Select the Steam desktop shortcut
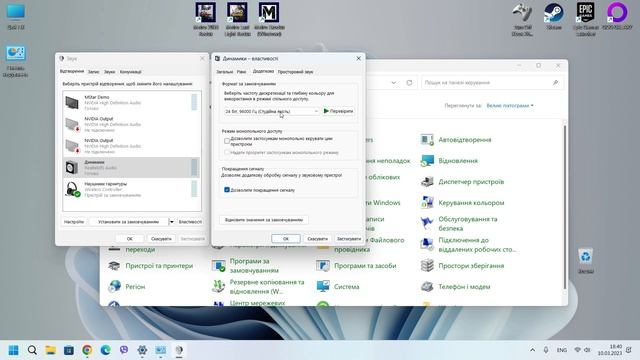This screenshot has width=640, height=360. coord(554,16)
